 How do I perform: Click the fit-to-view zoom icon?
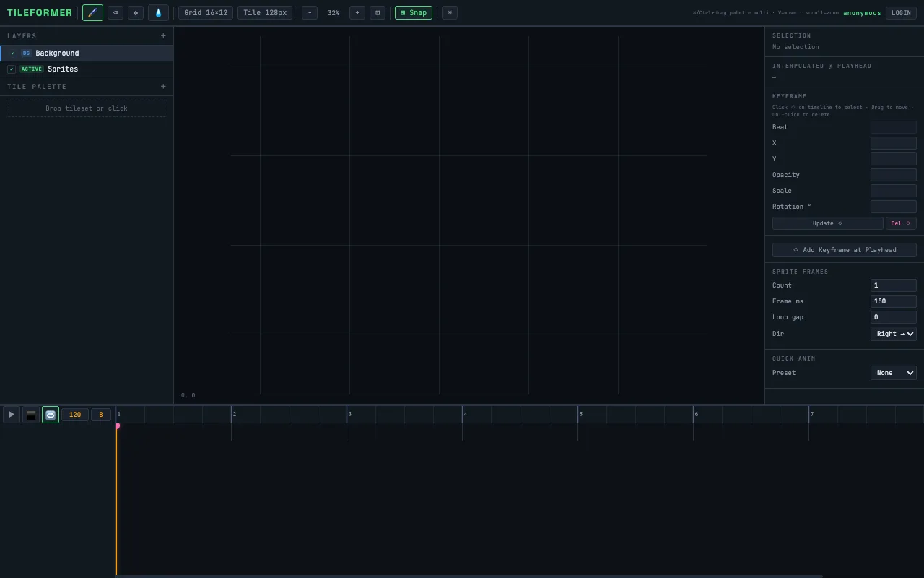[x=378, y=12]
